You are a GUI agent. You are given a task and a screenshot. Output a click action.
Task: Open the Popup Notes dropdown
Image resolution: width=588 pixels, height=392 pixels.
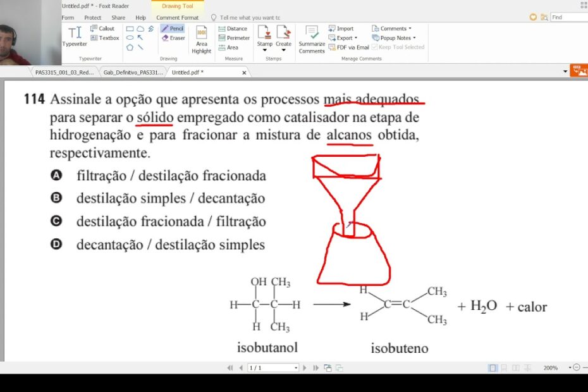pos(414,38)
